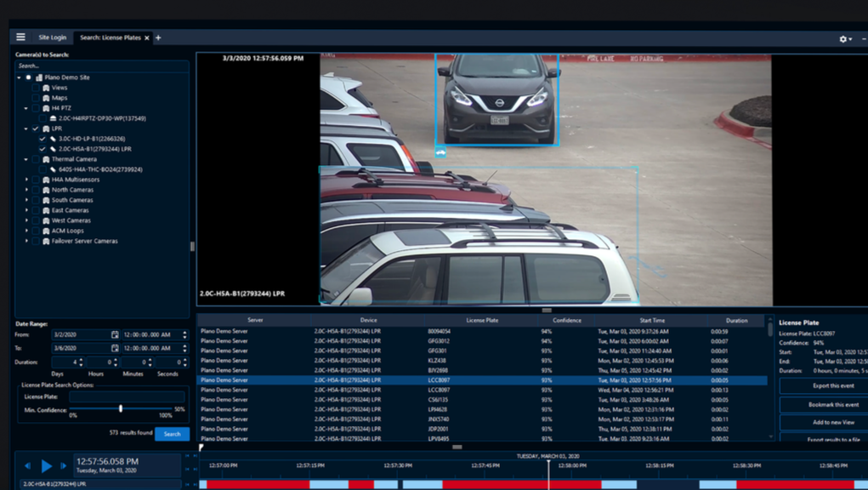Uncheck the 3.0C-HD-LP-B1 camera checkbox
This screenshot has width=868, height=490.
click(43, 139)
